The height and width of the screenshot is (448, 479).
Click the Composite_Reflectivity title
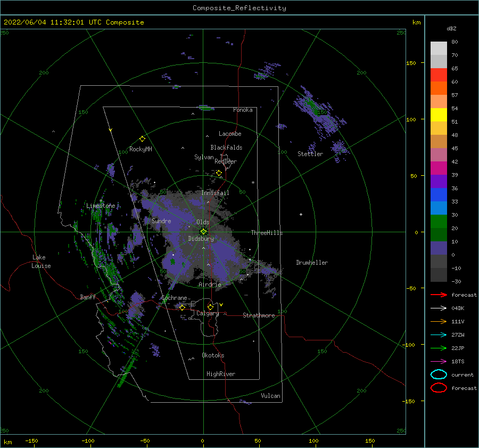(x=239, y=8)
